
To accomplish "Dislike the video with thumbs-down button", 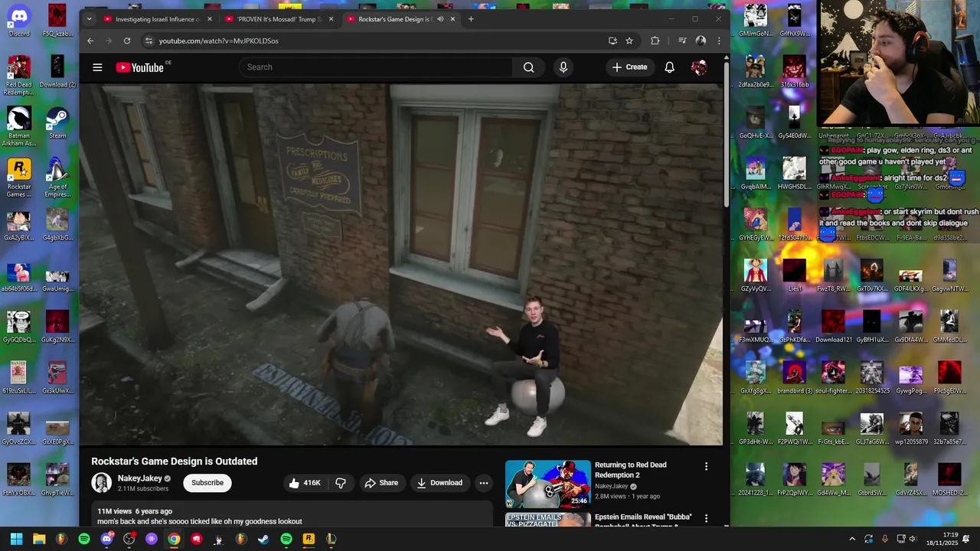I will click(x=341, y=483).
